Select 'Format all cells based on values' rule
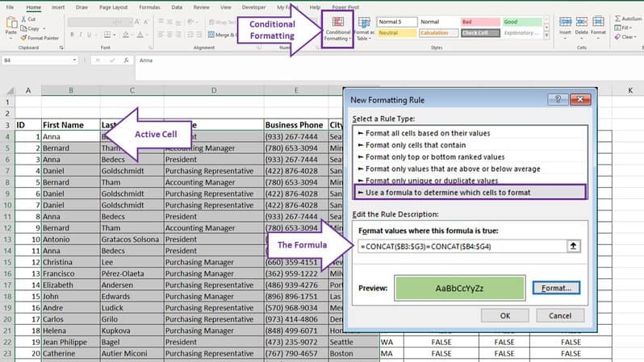644x362 pixels. click(470, 133)
